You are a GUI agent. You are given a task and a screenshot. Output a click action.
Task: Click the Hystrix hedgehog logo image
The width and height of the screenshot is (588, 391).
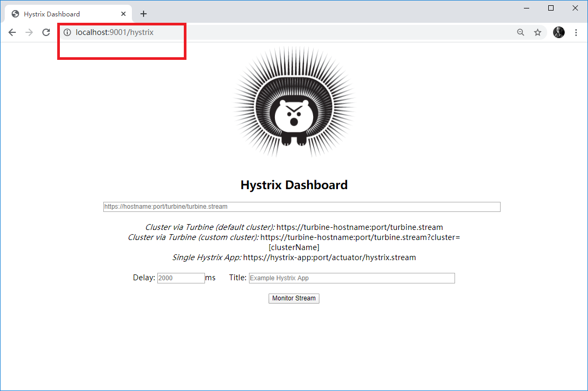point(294,102)
